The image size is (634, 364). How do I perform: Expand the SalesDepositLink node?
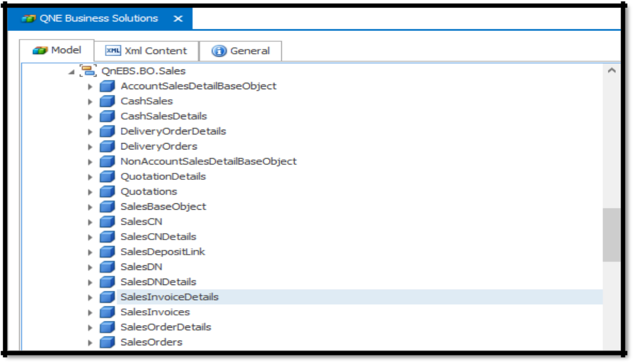point(90,252)
